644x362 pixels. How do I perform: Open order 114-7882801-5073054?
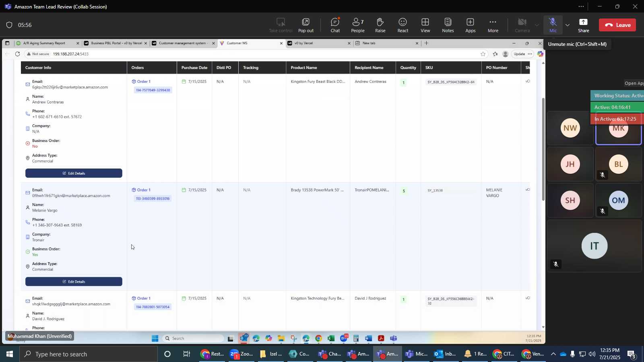[x=153, y=307]
